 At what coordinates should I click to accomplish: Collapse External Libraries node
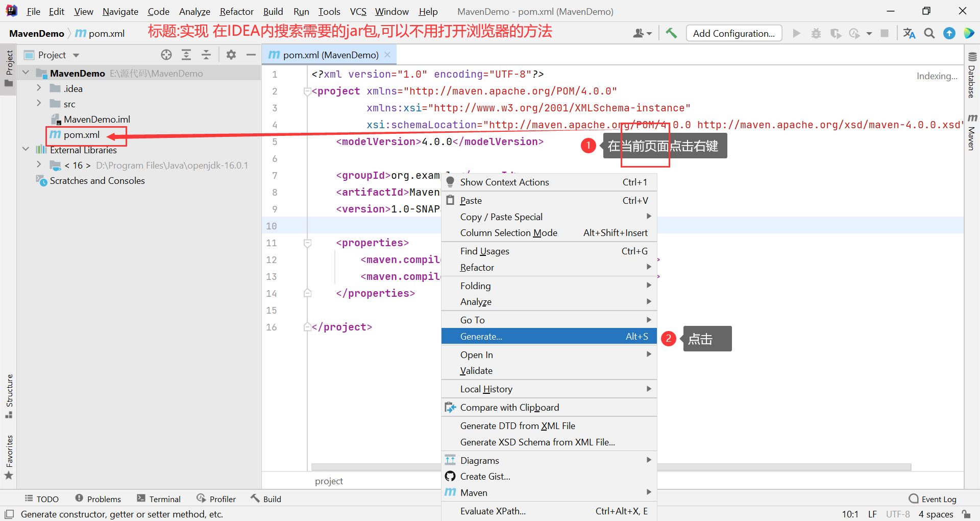26,149
